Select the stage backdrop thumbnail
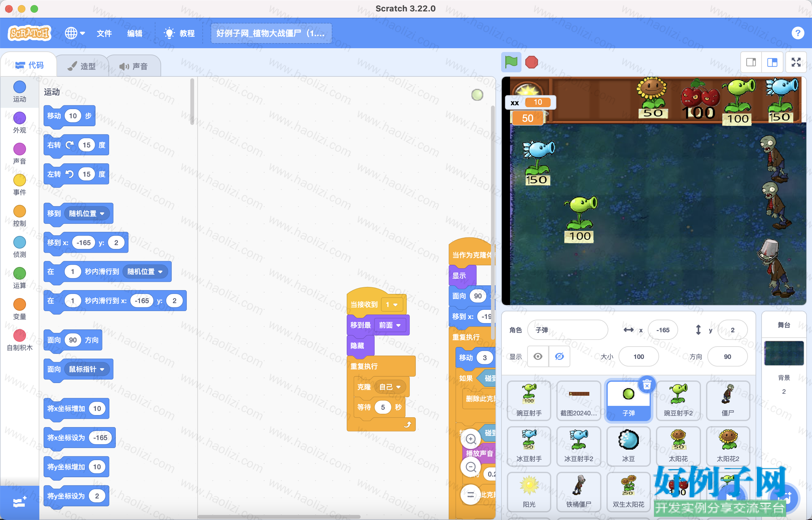Image resolution: width=812 pixels, height=520 pixels. coord(784,353)
